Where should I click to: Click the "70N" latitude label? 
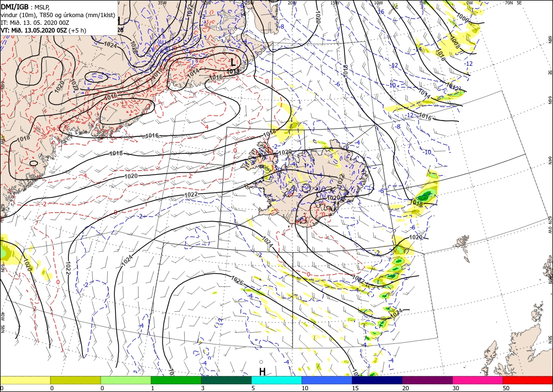(509, 3)
